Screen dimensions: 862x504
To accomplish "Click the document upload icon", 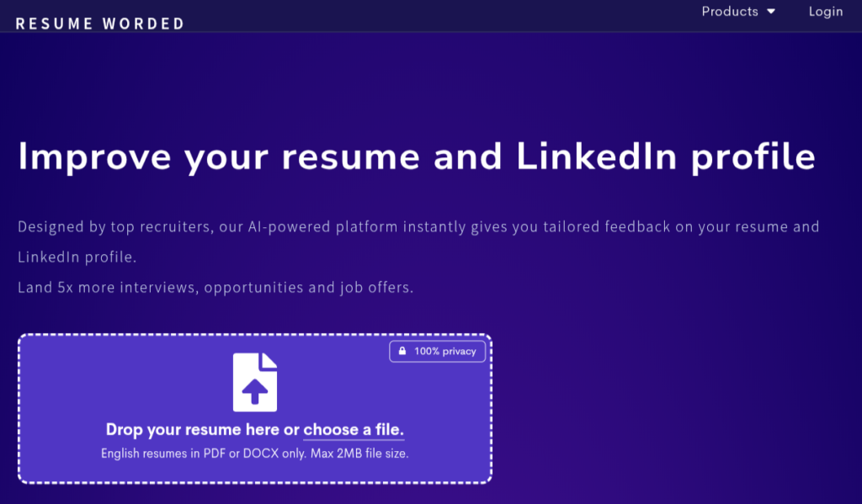I will [255, 382].
